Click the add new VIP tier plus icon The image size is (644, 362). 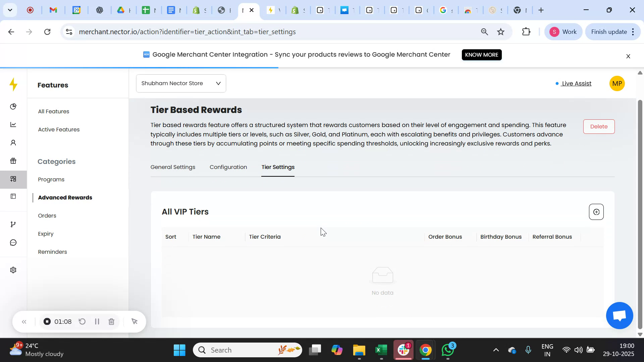click(596, 212)
